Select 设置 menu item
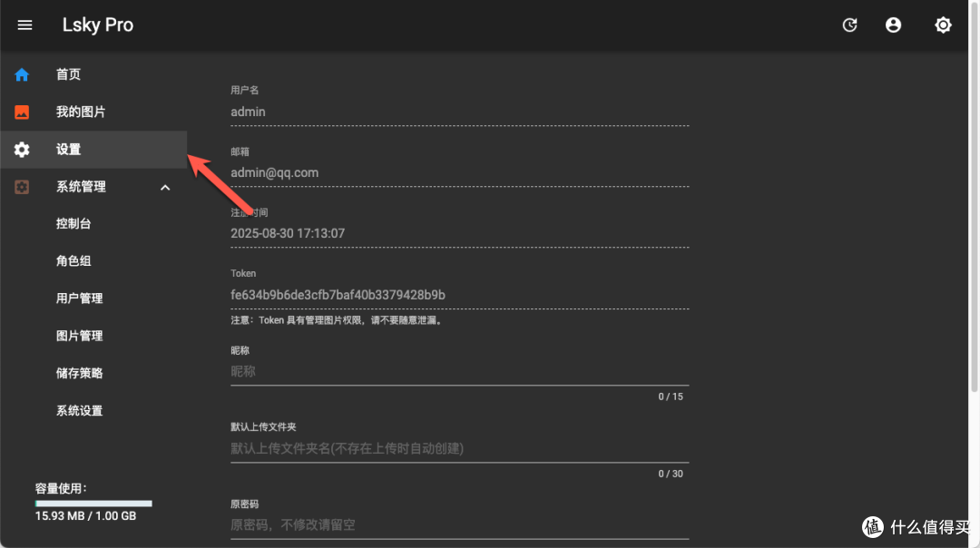980x548 pixels. (93, 150)
